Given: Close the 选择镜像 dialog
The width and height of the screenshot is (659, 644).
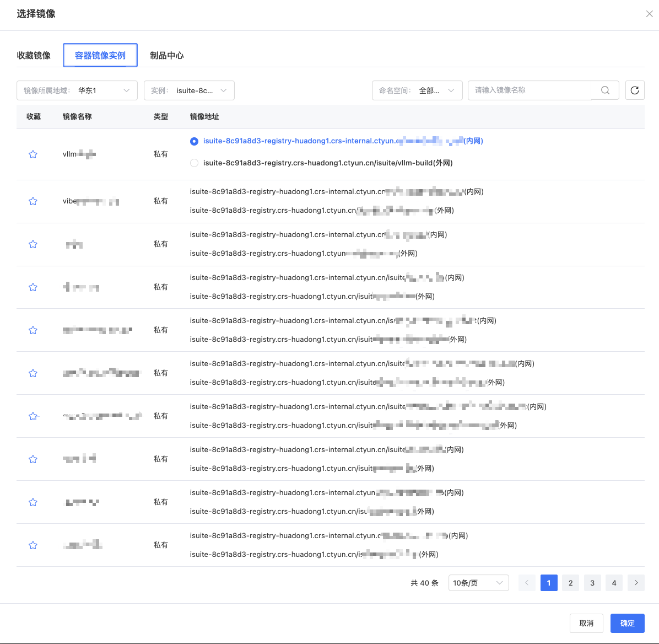Looking at the screenshot, I should coord(649,14).
